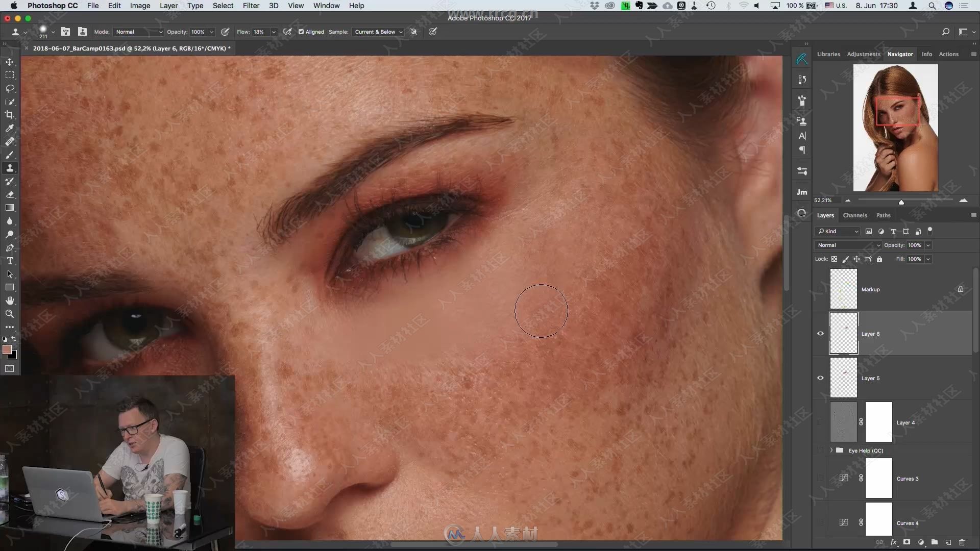Viewport: 980px width, 551px height.
Task: Expand the Eye Help (QC) group
Action: [831, 450]
